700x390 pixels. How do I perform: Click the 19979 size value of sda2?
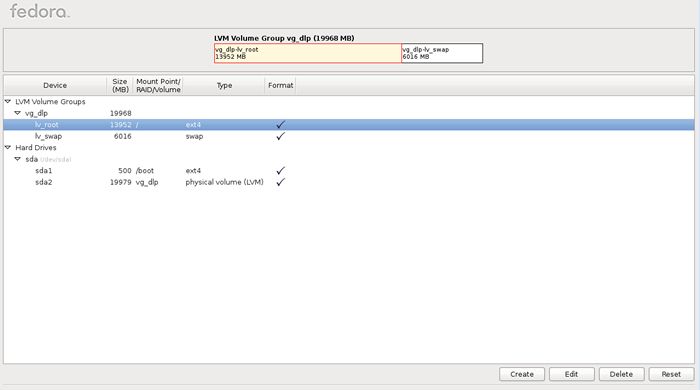point(121,182)
